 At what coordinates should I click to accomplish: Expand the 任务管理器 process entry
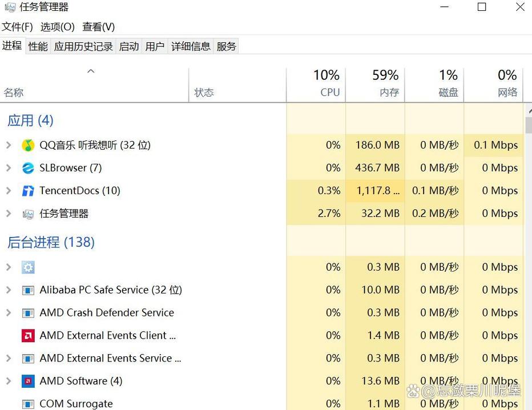pos(9,214)
